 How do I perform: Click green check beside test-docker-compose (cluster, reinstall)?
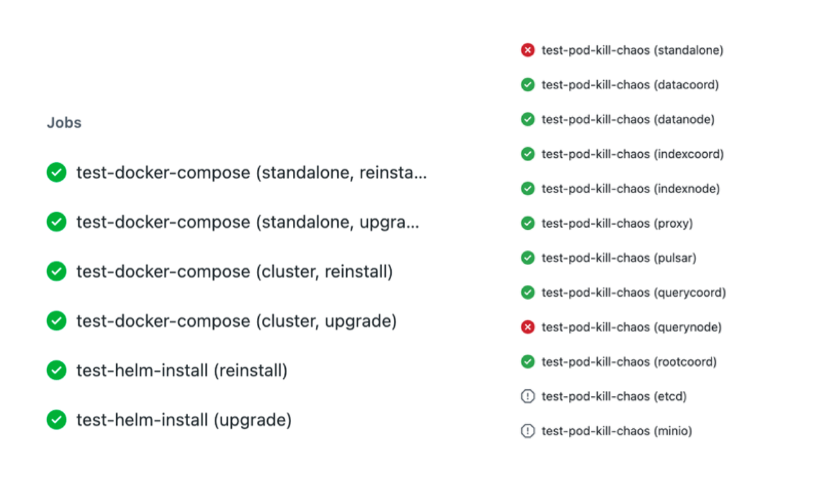click(57, 272)
